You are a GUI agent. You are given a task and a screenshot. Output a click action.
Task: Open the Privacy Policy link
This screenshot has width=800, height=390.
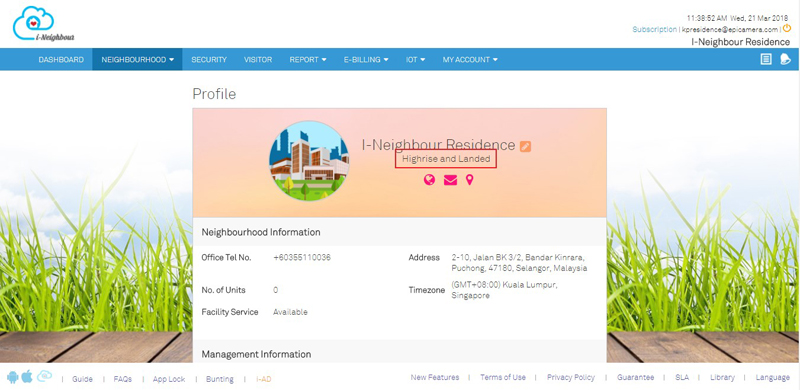coord(571,377)
